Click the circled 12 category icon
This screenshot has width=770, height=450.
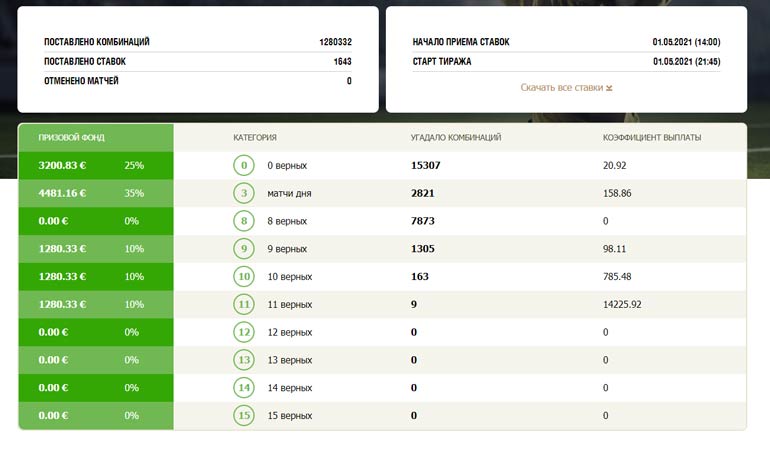(x=244, y=332)
